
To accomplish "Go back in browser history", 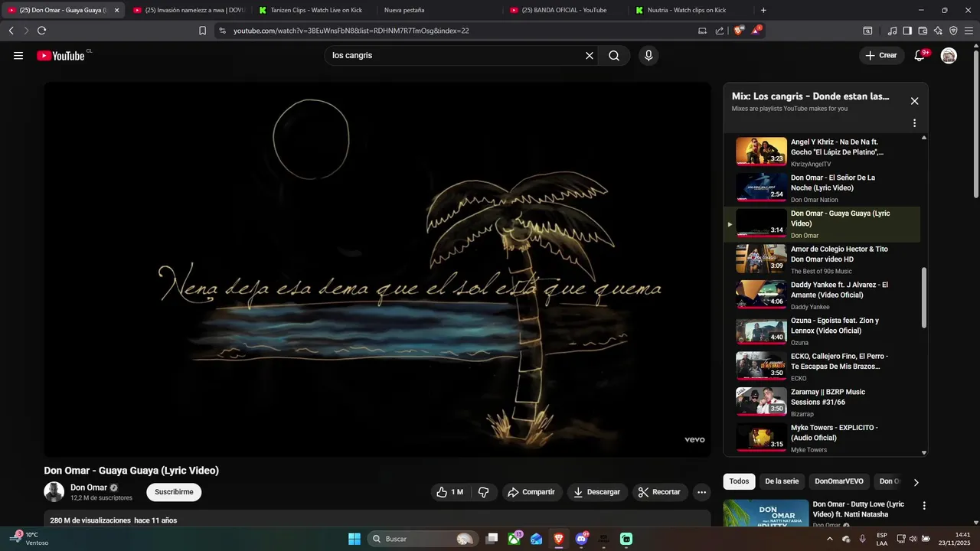I will [11, 31].
